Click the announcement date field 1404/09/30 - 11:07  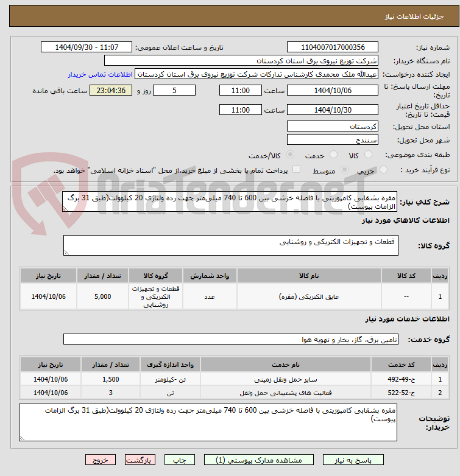pyautogui.click(x=87, y=47)
